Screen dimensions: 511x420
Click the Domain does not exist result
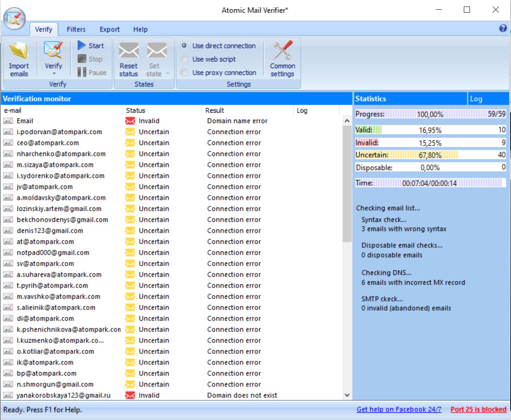click(242, 395)
